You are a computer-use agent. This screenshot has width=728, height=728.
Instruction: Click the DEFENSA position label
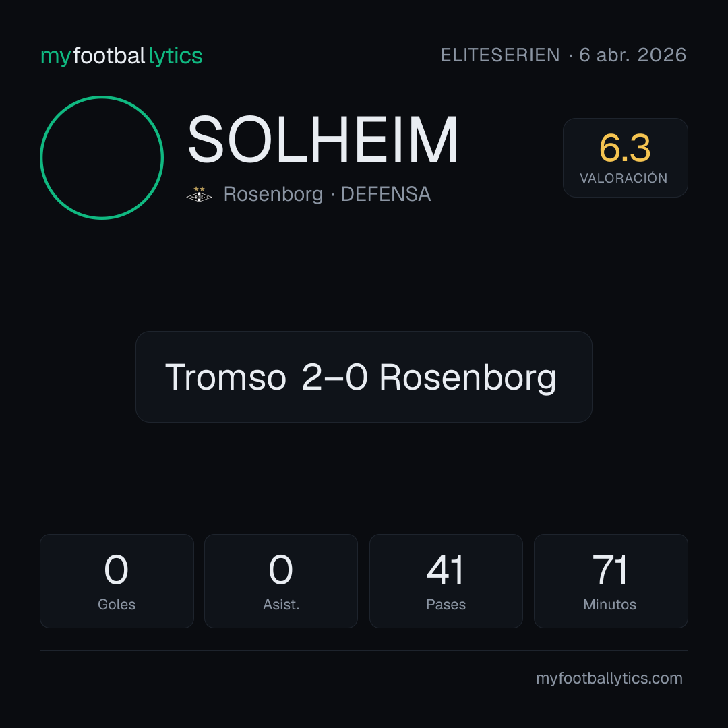(x=386, y=194)
